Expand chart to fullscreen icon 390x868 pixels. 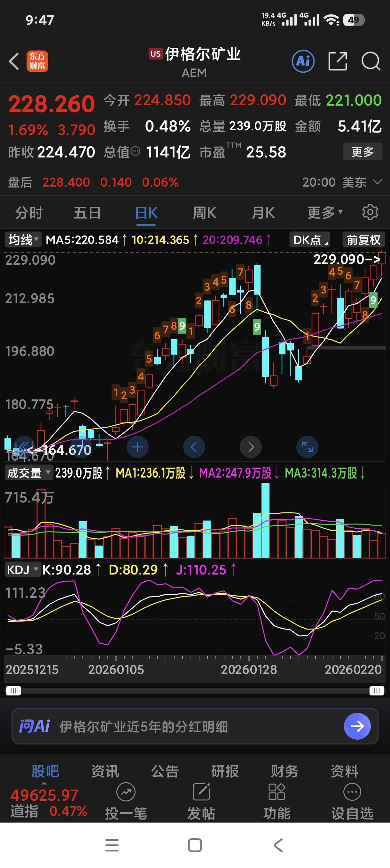point(307,447)
